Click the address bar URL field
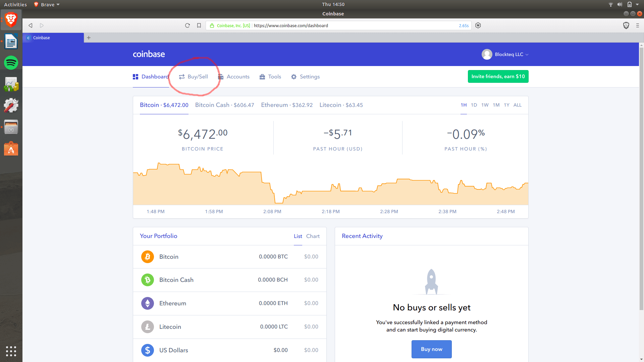644x362 pixels. [339, 25]
